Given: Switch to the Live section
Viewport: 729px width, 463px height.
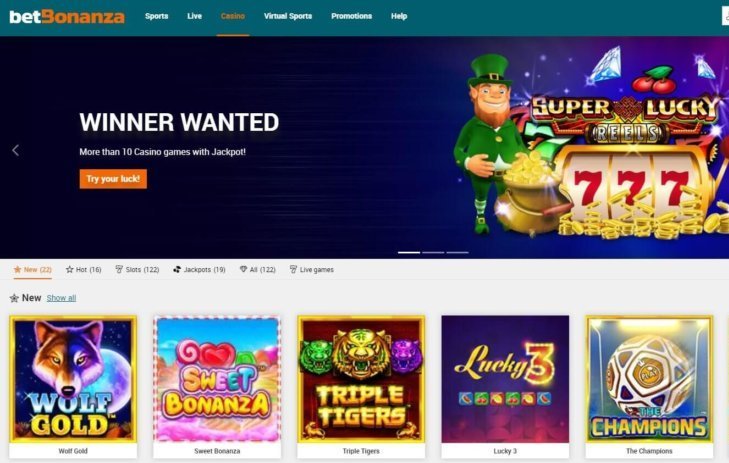Looking at the screenshot, I should [x=194, y=16].
